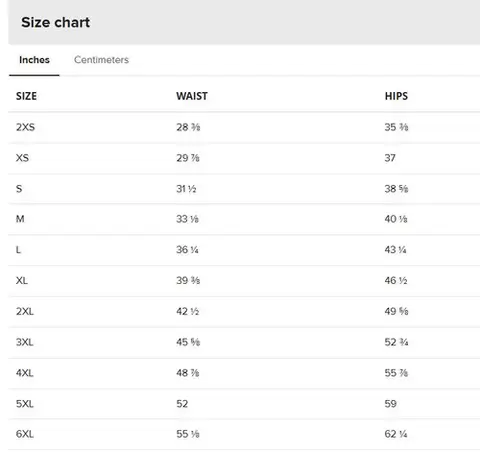Select the 2XL size row

pos(244,312)
